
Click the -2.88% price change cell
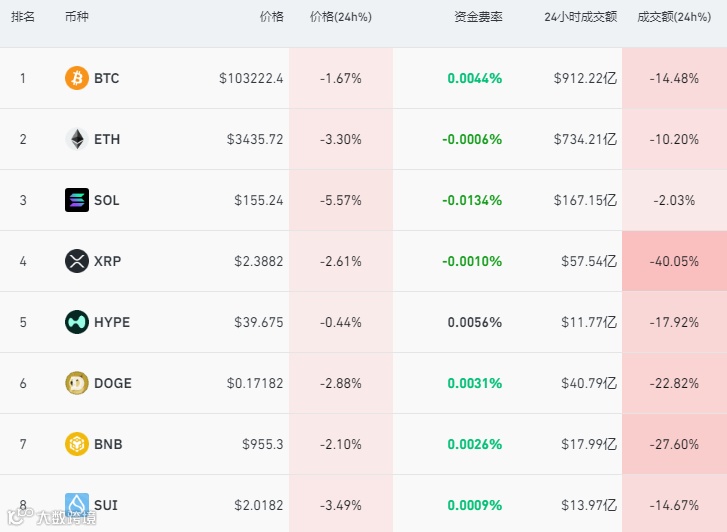click(341, 383)
